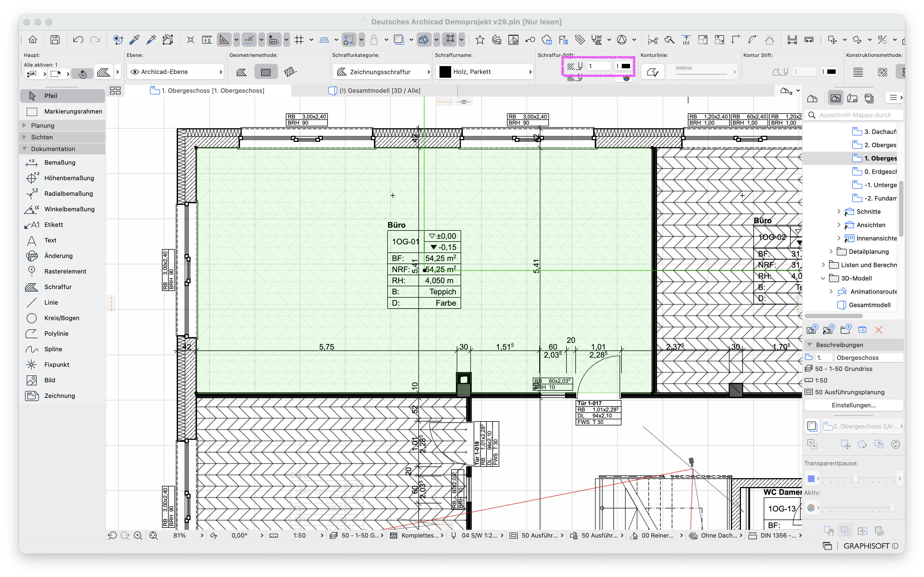Open the Vollinie line type dropdown

702,72
